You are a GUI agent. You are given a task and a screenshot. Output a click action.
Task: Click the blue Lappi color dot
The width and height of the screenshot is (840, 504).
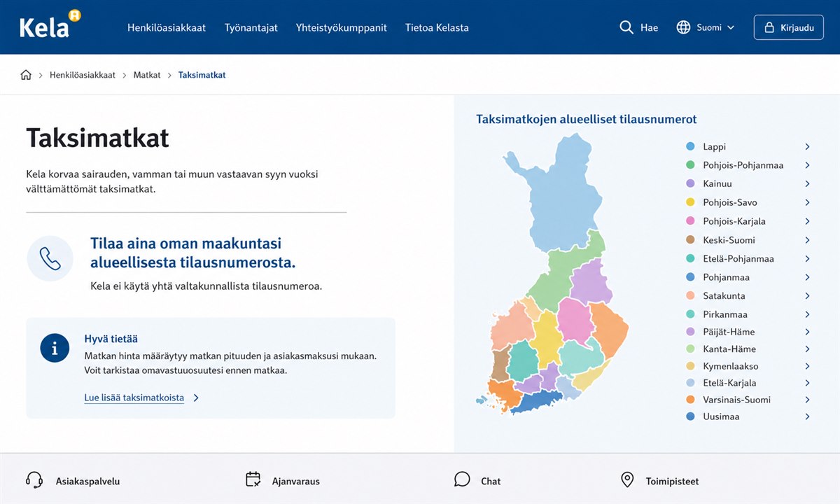[690, 147]
